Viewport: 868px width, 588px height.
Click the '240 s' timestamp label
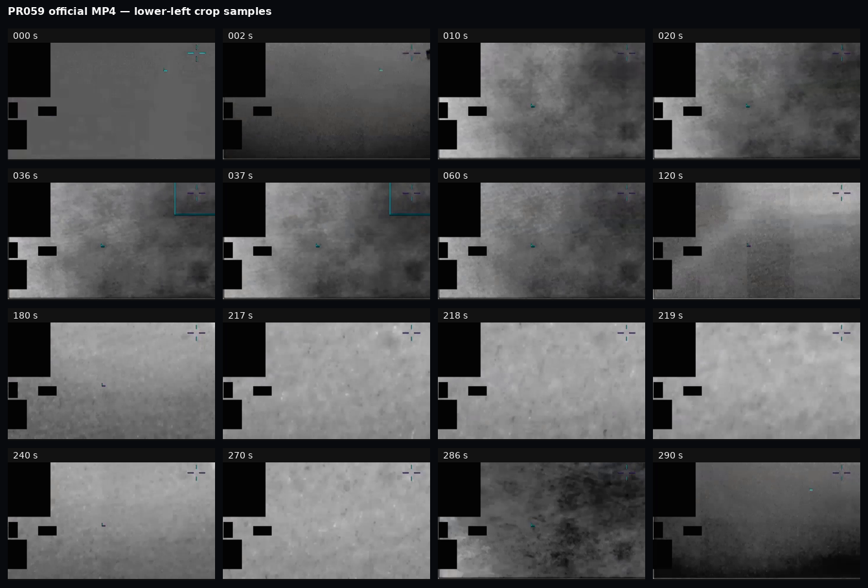[25, 455]
